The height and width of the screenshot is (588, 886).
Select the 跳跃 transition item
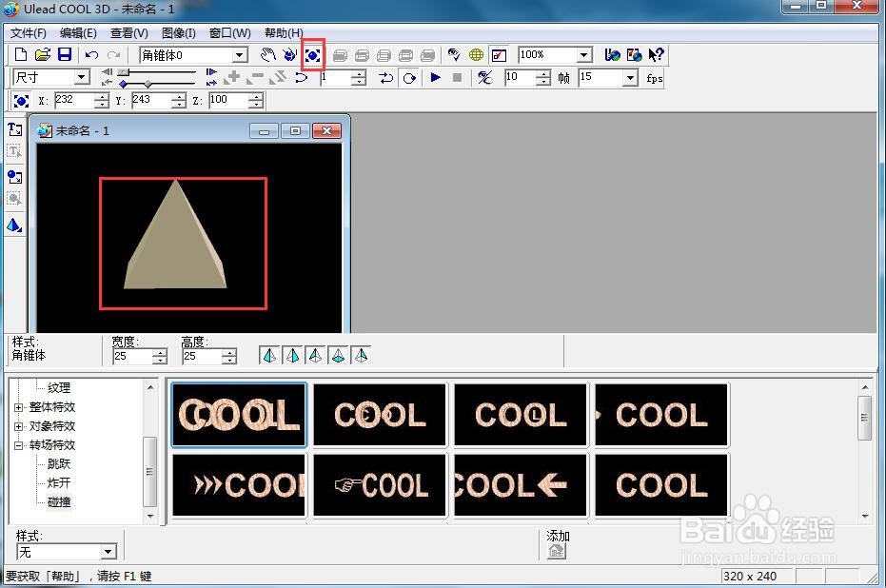pyautogui.click(x=59, y=463)
